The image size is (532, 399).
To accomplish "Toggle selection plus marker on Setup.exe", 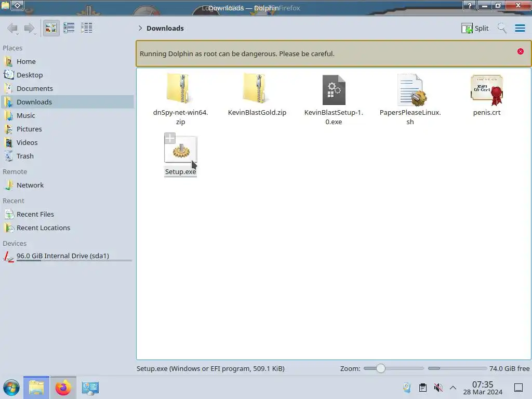I will pyautogui.click(x=170, y=138).
